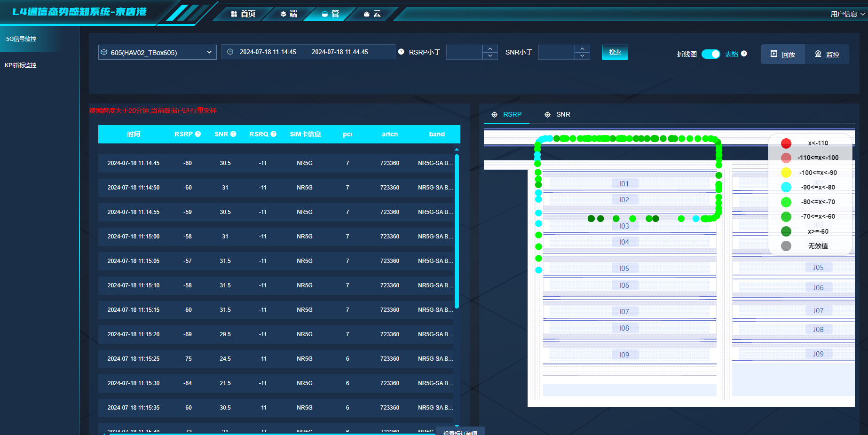Open the 首页 top navigation tab
Image resolution: width=868 pixels, height=435 pixels.
(x=243, y=14)
